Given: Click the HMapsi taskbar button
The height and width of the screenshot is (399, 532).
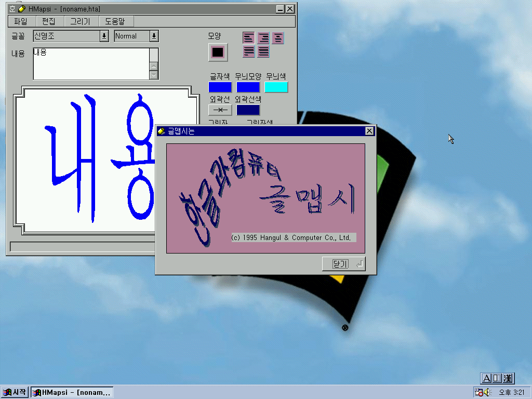Looking at the screenshot, I should click(x=72, y=392).
